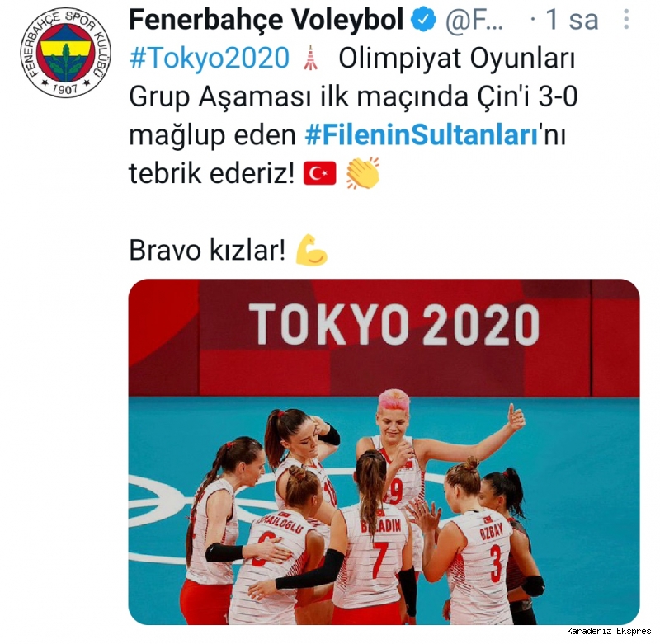
Task: Click the flexed biceps emoji
Action: 311,250
